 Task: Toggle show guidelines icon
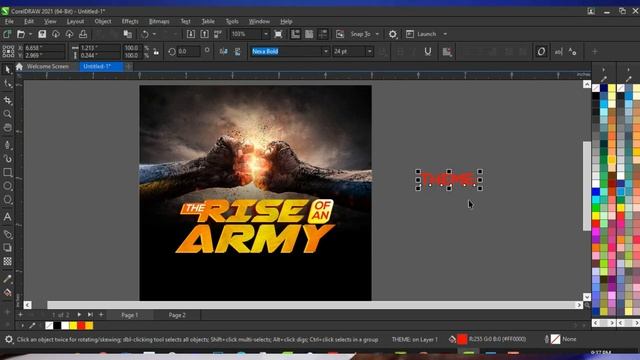pyautogui.click(x=322, y=34)
